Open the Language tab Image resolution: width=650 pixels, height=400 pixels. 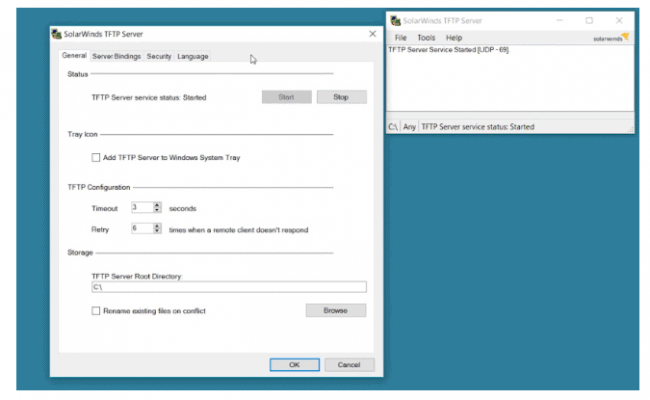[x=193, y=56]
